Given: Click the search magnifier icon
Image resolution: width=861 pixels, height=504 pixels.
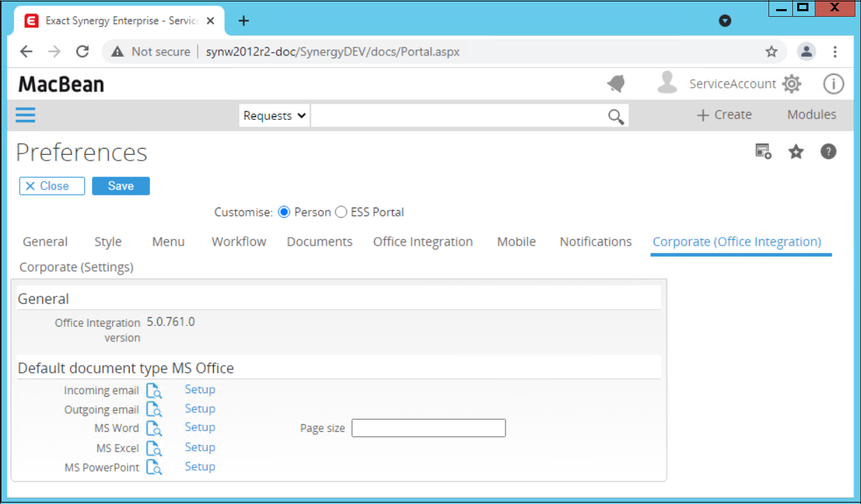Looking at the screenshot, I should tap(616, 116).
